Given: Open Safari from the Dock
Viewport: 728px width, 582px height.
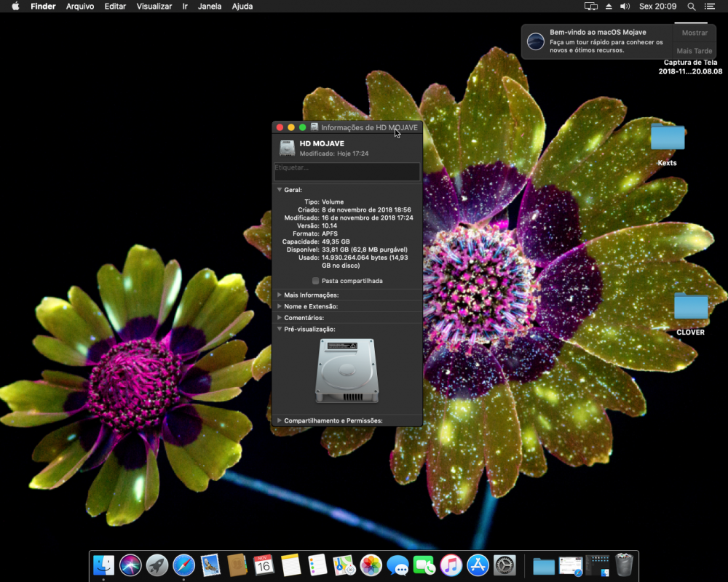Looking at the screenshot, I should pos(184,565).
